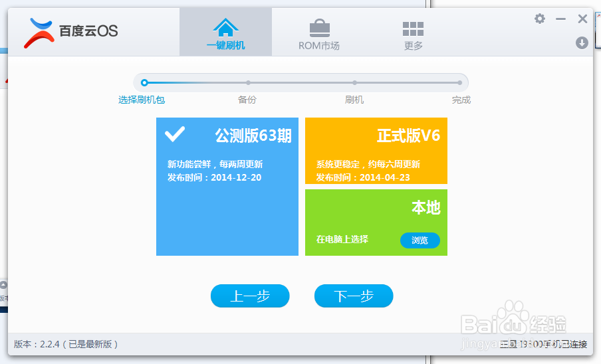Click 发布时间：2014-04-23 text
The height and width of the screenshot is (364, 601).
click(363, 177)
